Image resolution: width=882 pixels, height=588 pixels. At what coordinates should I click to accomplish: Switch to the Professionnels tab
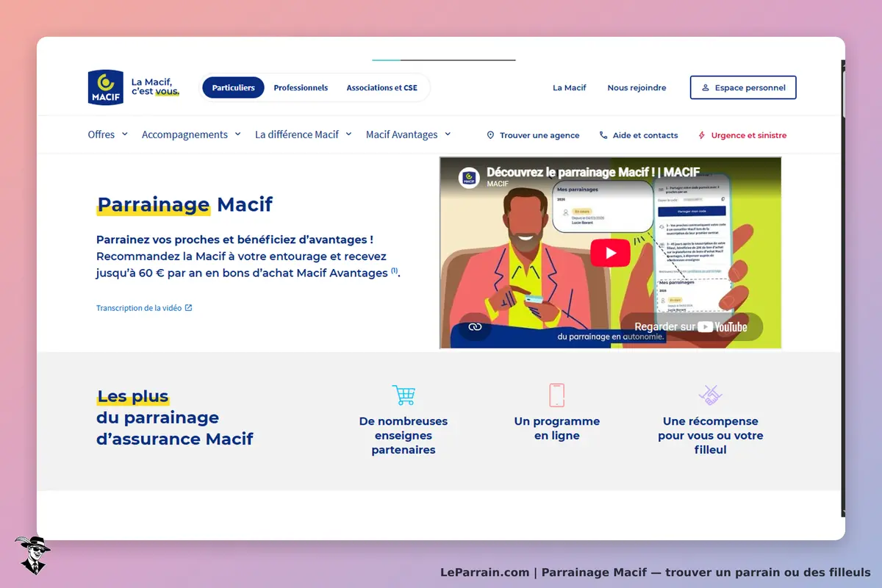point(301,87)
